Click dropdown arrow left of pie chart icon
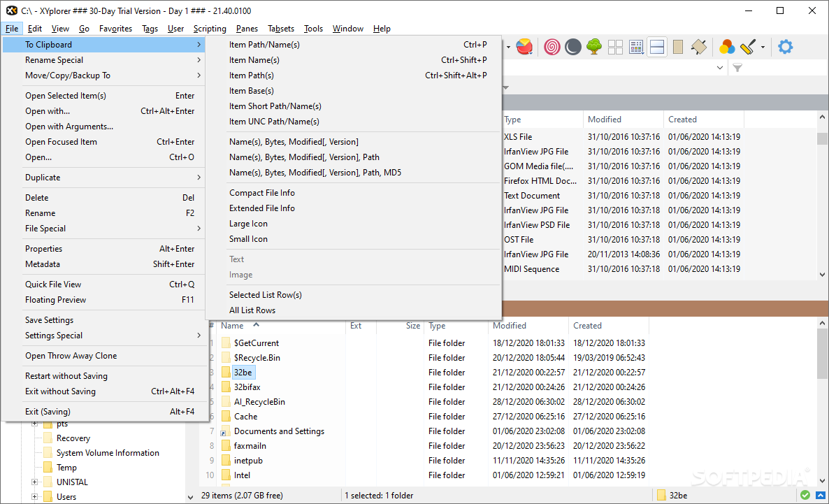The image size is (829, 504). pos(508,47)
